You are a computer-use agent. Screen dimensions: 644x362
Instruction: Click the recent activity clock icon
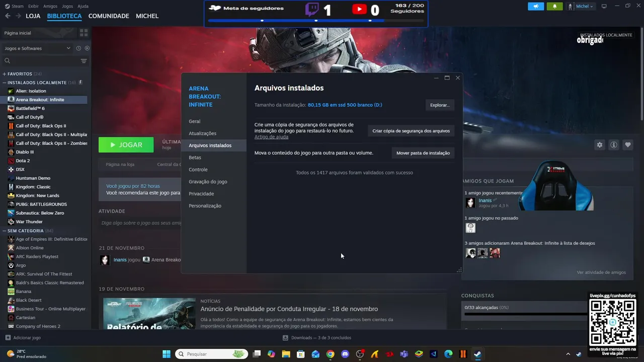pyautogui.click(x=78, y=48)
